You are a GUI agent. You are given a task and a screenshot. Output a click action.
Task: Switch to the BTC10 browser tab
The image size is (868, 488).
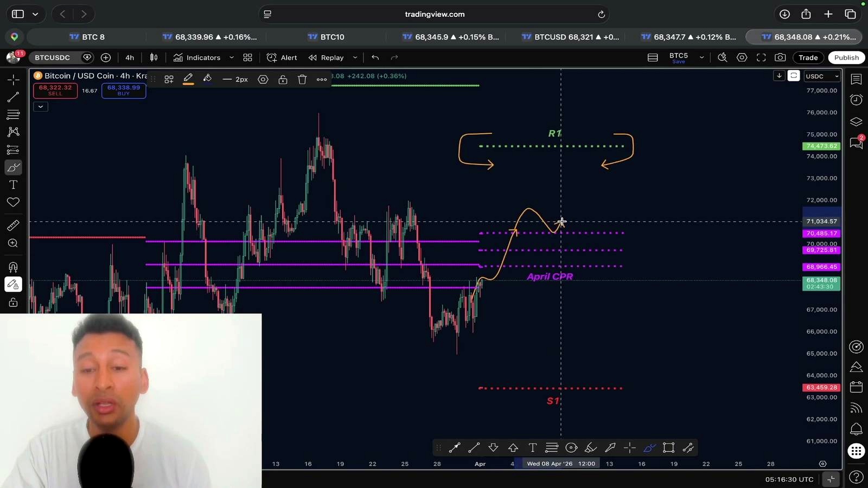pos(325,37)
